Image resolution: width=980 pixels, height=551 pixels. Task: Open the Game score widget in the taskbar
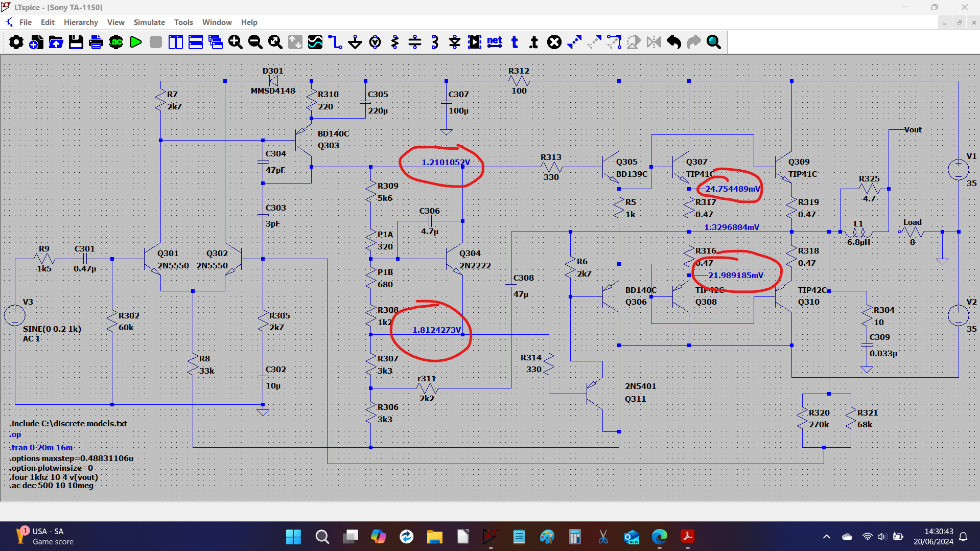pyautogui.click(x=45, y=537)
